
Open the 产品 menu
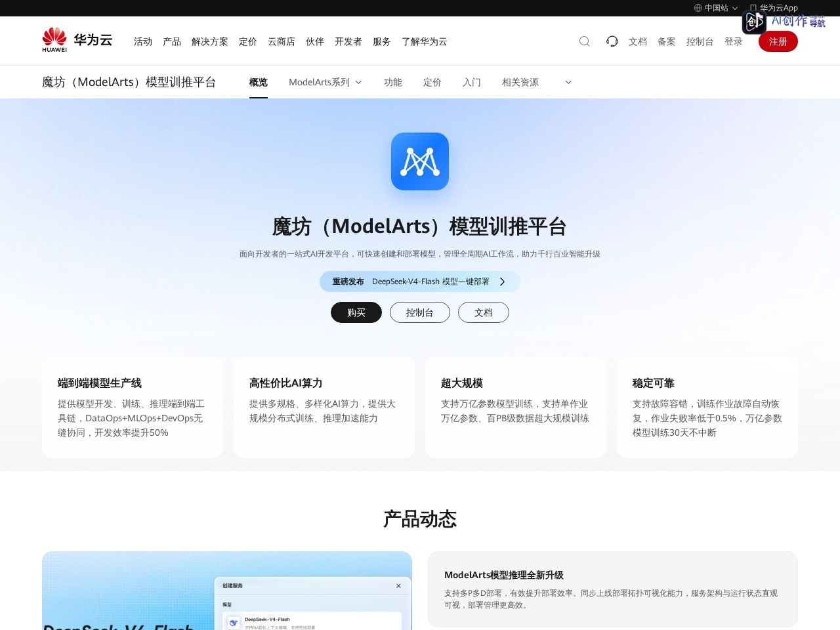click(x=172, y=41)
